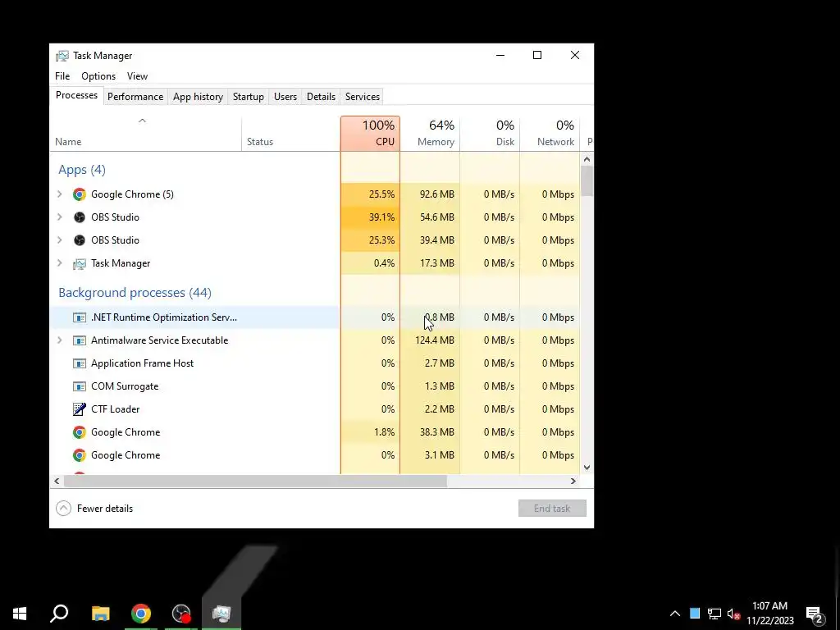Click the horizontal scrollbar thumb

[255, 481]
